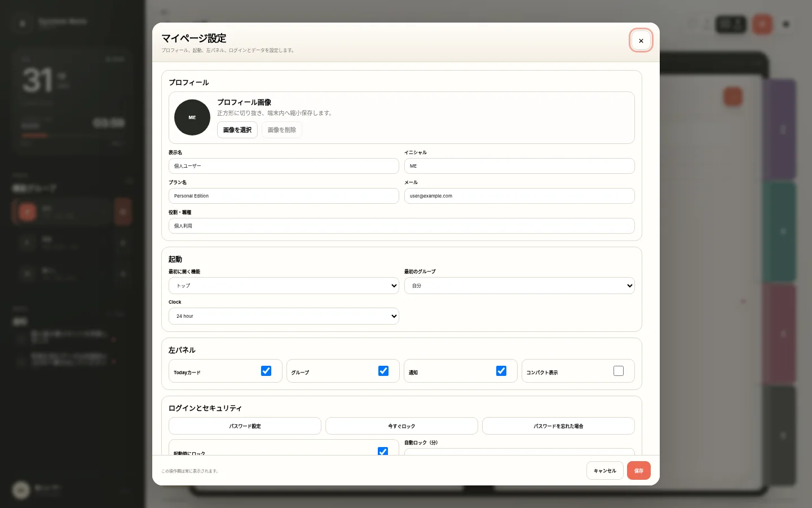The height and width of the screenshot is (508, 812).
Task: Click the 今すぐロック button
Action: point(401,426)
